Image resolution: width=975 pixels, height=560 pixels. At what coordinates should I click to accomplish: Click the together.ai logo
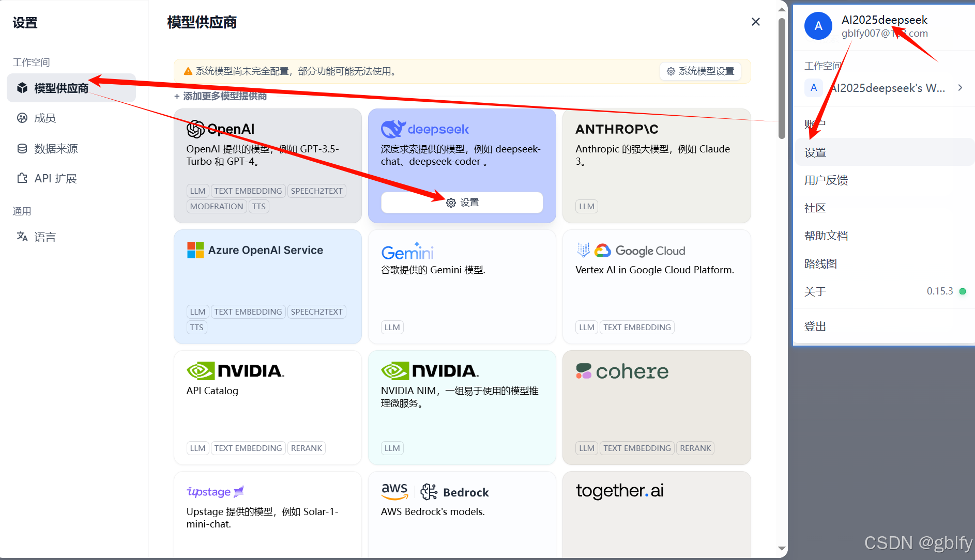click(x=620, y=491)
